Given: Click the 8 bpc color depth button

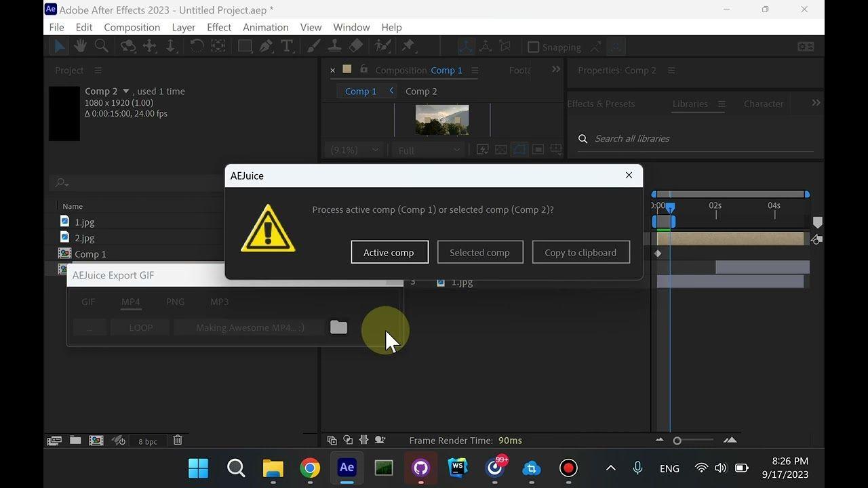Looking at the screenshot, I should (148, 441).
